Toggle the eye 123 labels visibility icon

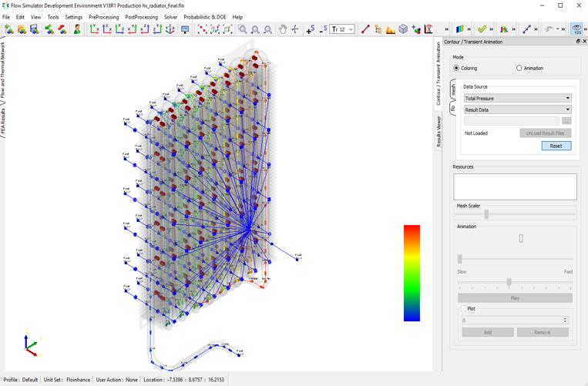point(576,29)
